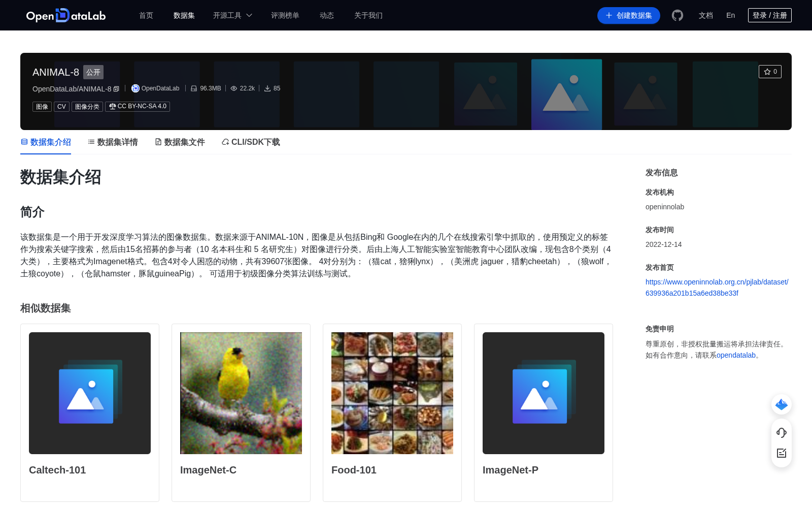Open the ImageNet-C bird thumbnail

(241, 393)
